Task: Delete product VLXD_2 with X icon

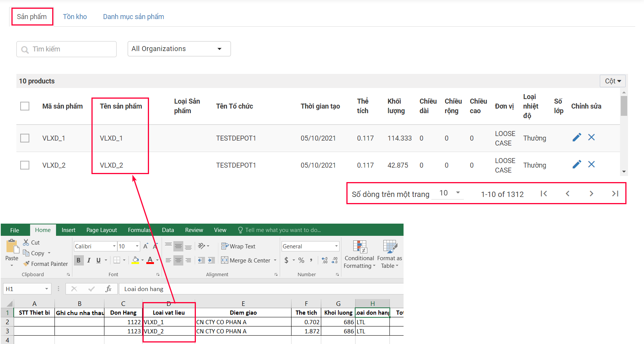Action: tap(591, 164)
